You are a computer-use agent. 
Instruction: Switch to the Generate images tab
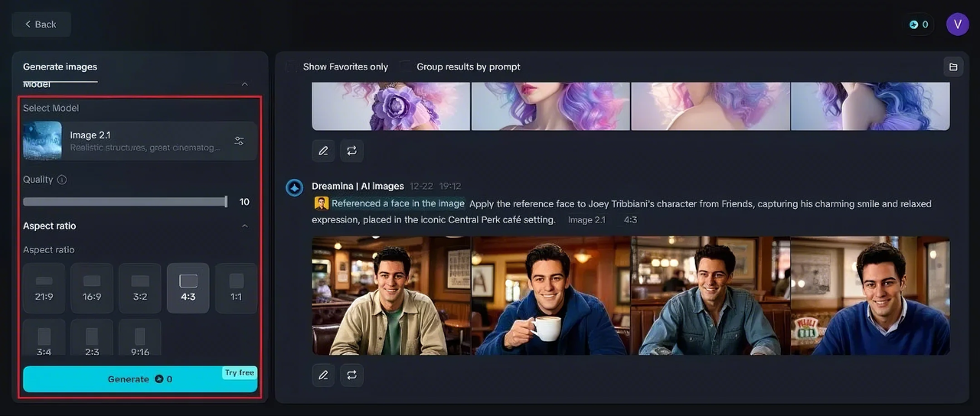[60, 67]
